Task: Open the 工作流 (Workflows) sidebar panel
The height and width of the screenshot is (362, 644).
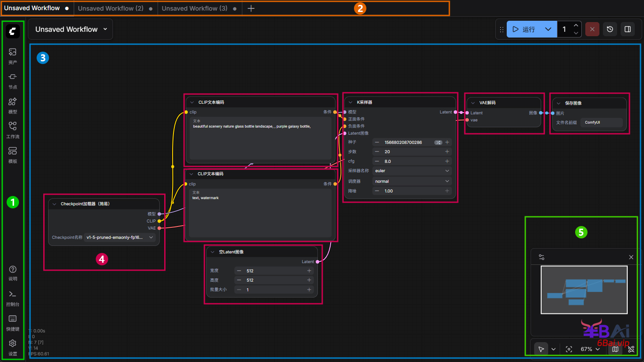Action: [12, 130]
